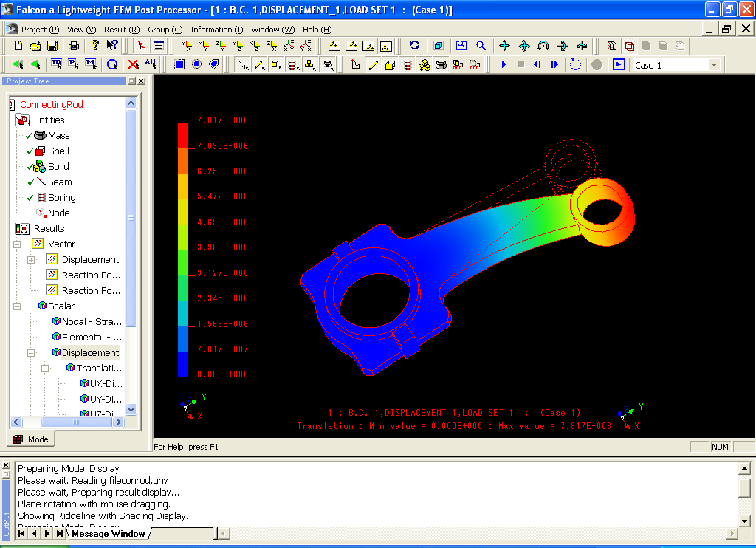Select the rotate arc-arrow tool
This screenshot has height=548, width=756.
coord(543,45)
